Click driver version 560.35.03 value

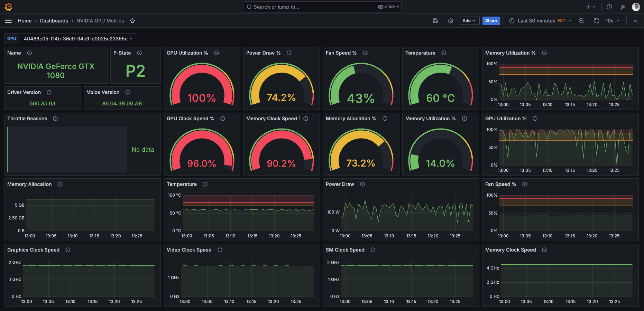click(x=43, y=103)
